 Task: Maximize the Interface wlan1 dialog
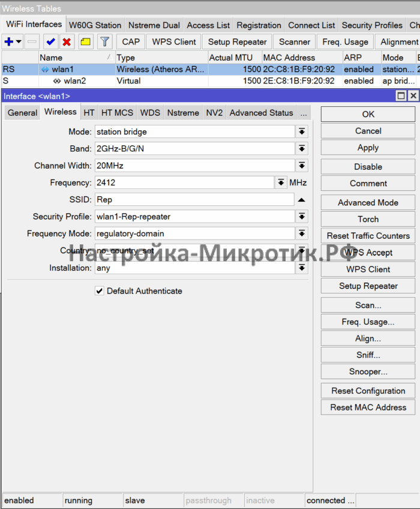(401, 96)
